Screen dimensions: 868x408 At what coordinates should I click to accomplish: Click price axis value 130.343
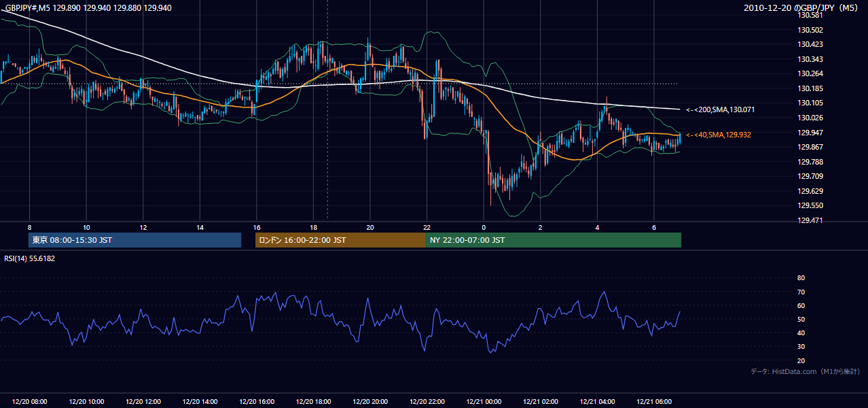pos(810,60)
